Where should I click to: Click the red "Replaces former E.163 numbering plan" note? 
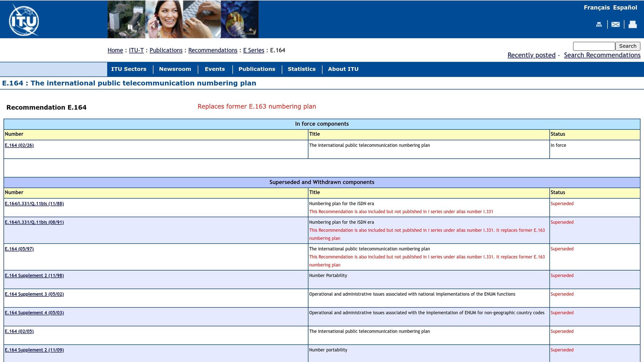pyautogui.click(x=257, y=107)
